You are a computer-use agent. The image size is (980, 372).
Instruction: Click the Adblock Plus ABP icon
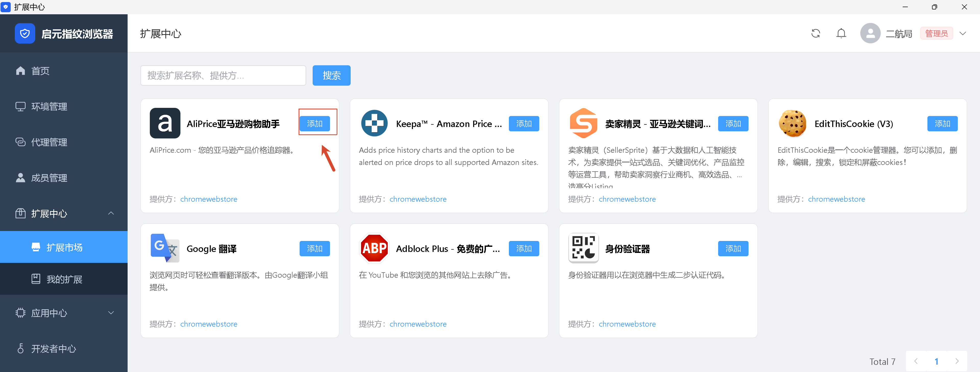[x=374, y=248]
